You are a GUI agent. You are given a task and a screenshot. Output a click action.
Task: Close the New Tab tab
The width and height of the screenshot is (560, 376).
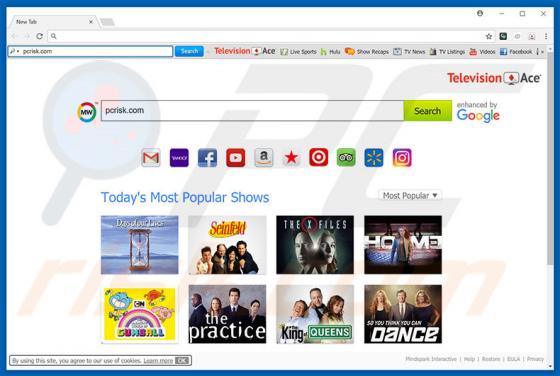91,22
